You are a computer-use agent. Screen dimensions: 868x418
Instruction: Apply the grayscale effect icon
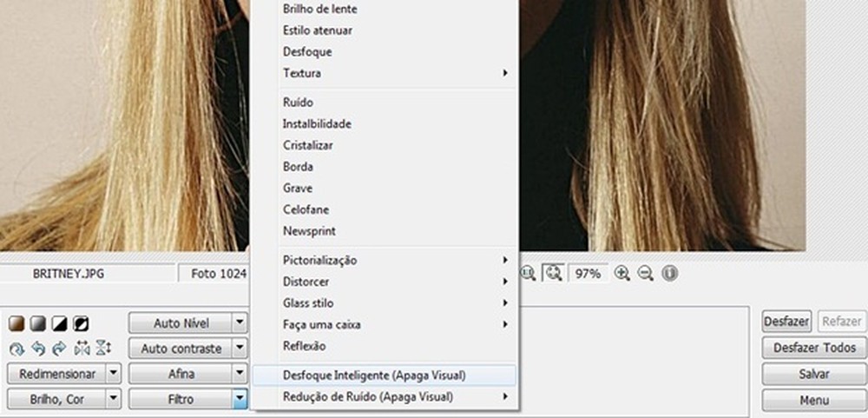point(38,324)
